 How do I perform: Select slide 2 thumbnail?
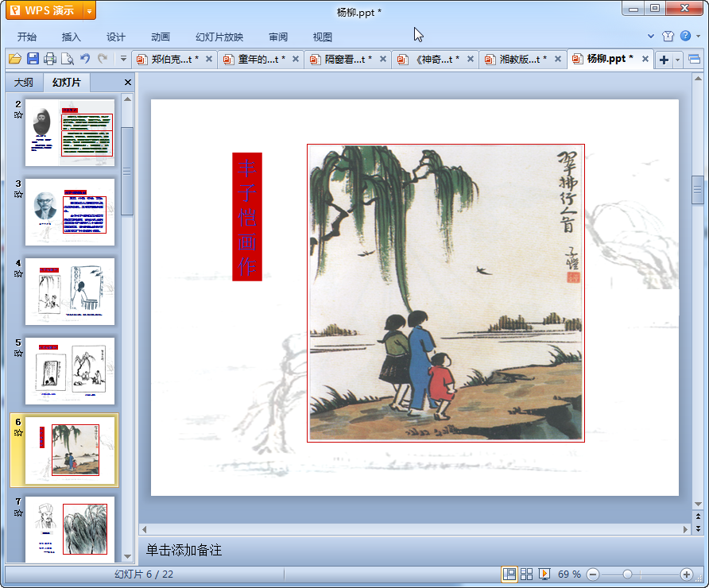pos(70,133)
